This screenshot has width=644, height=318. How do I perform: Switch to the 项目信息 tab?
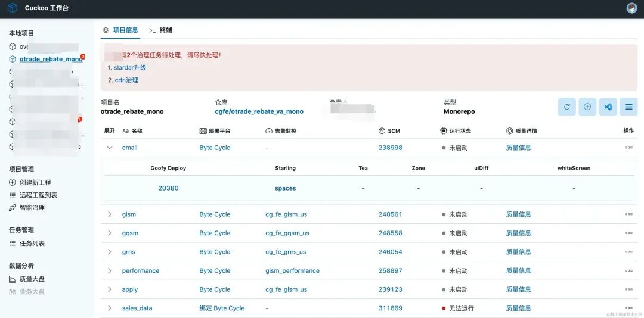[120, 30]
